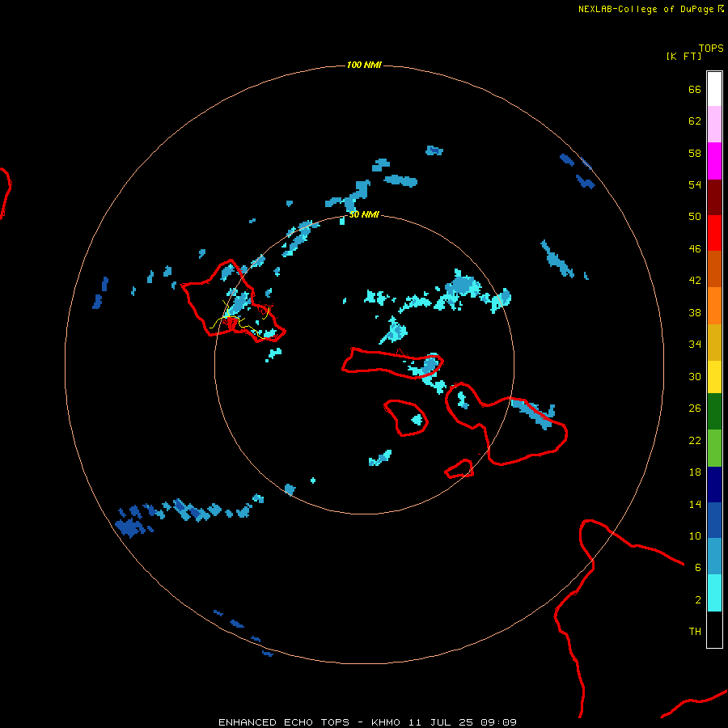Click the TOPS legend title
This screenshot has width=728, height=728.
click(x=711, y=48)
